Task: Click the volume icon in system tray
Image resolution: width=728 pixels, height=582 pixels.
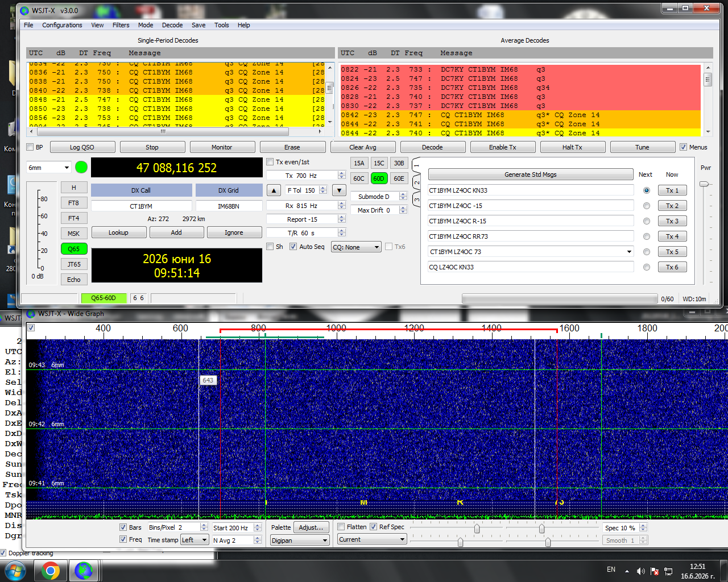Action: (640, 571)
